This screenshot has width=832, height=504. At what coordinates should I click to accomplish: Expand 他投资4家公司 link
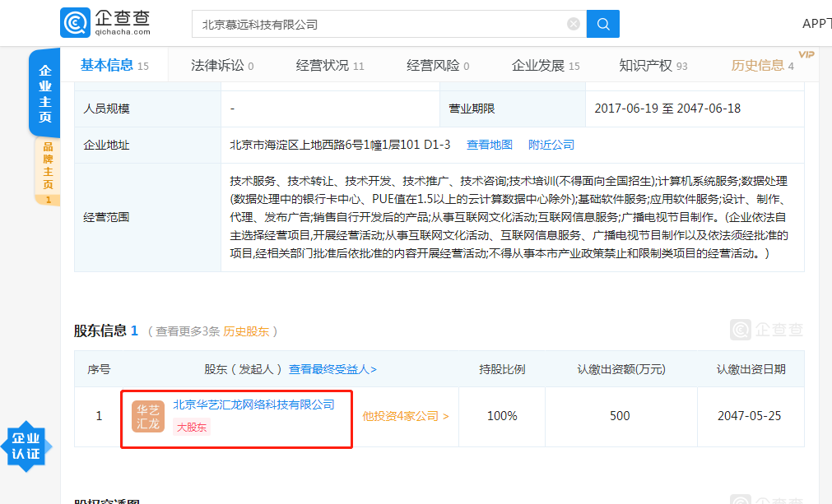click(406, 416)
